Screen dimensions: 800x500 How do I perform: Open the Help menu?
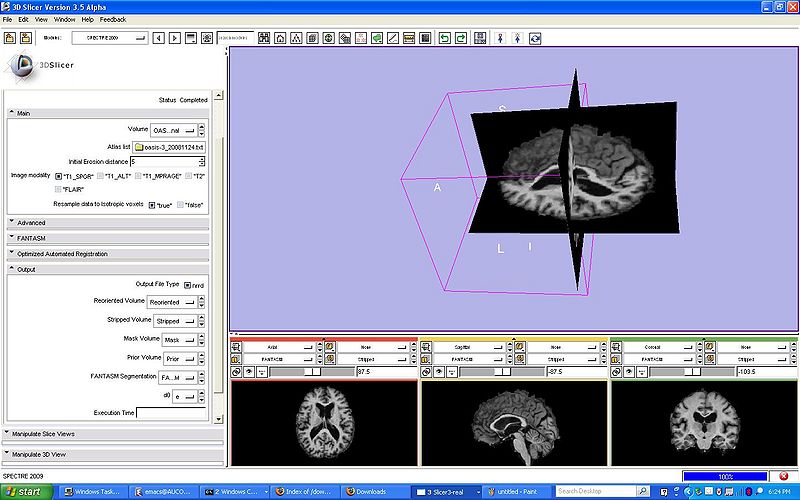point(88,19)
